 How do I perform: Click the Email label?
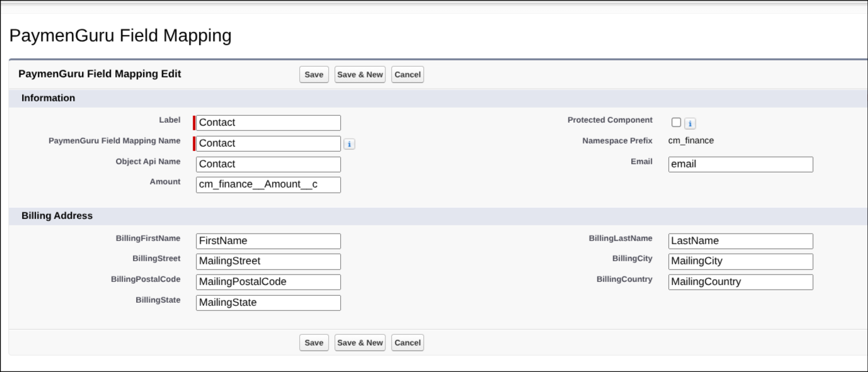pyautogui.click(x=641, y=162)
